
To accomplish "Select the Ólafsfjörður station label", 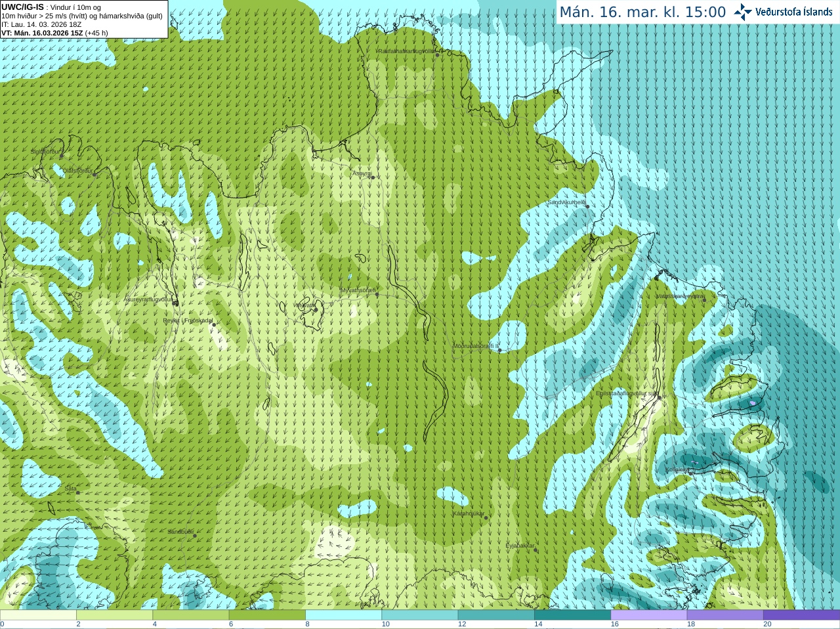I will 78,171.
